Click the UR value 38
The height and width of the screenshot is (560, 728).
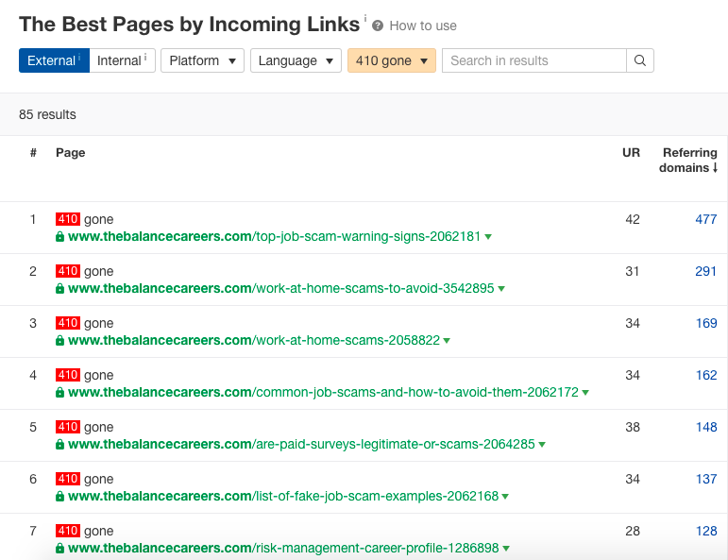(633, 428)
